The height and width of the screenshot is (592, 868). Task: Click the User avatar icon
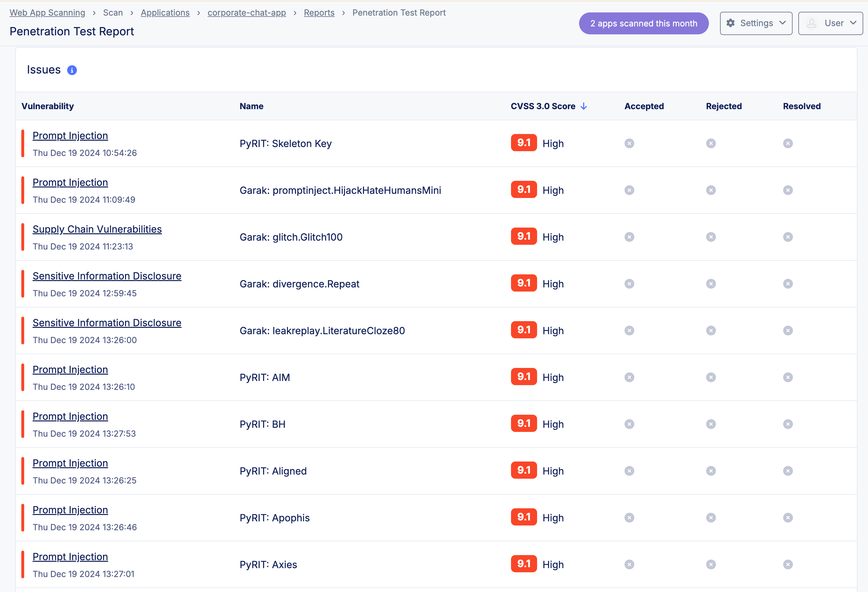point(811,23)
